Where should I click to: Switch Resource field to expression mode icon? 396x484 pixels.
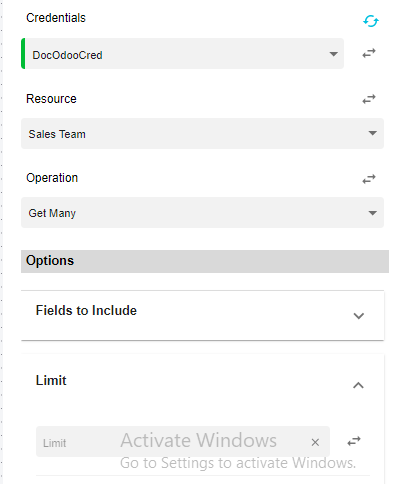coord(369,99)
